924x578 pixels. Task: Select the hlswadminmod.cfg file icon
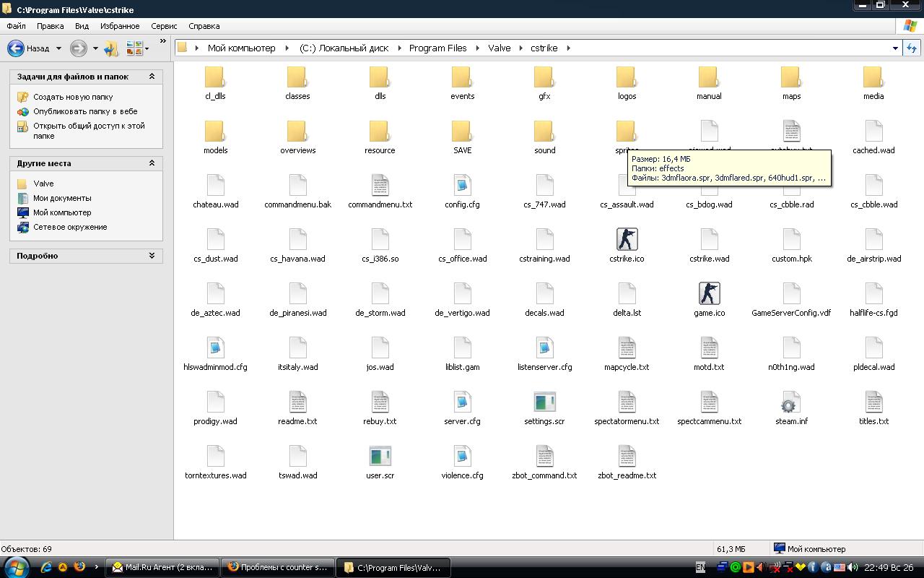click(x=215, y=348)
